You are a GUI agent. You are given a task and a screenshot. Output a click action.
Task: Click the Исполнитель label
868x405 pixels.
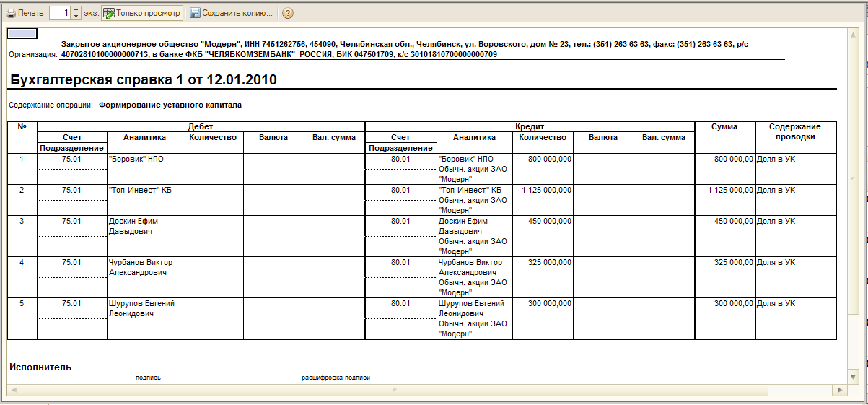[40, 367]
